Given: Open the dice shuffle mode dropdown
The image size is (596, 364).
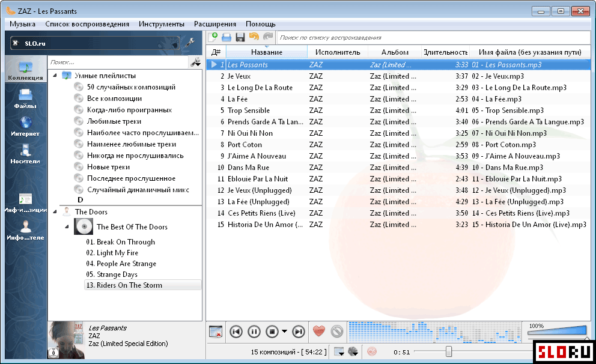Looking at the screenshot, I should tap(353, 352).
